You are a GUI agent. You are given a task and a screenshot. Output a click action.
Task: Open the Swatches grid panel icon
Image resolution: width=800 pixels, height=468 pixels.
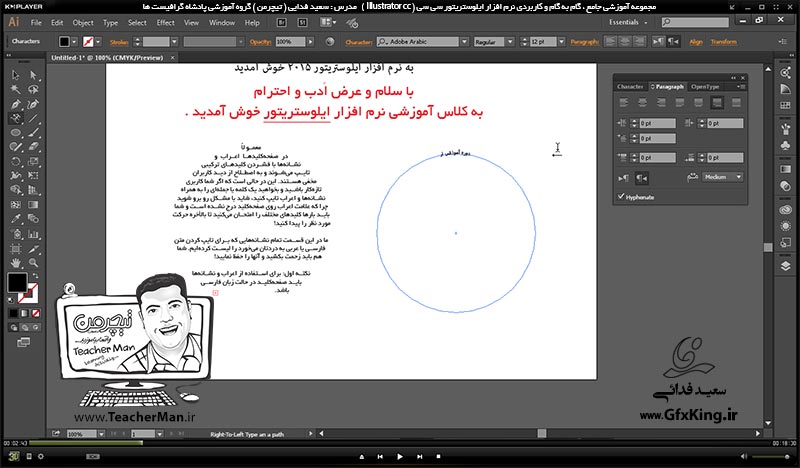tap(786, 106)
